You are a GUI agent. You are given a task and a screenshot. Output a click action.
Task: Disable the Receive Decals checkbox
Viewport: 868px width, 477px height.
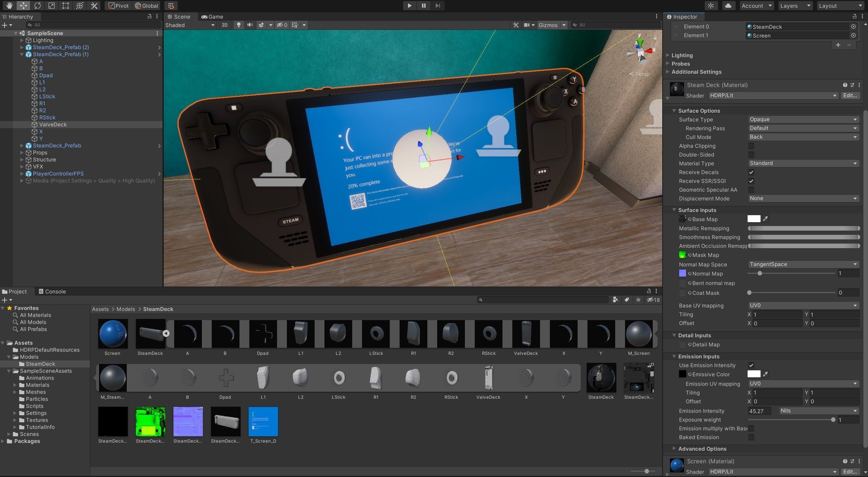[751, 172]
